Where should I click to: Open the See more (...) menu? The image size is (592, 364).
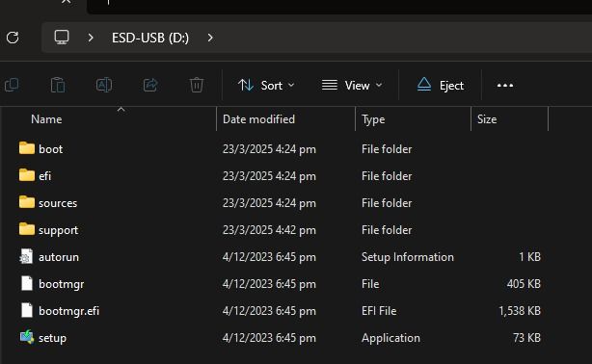505,86
